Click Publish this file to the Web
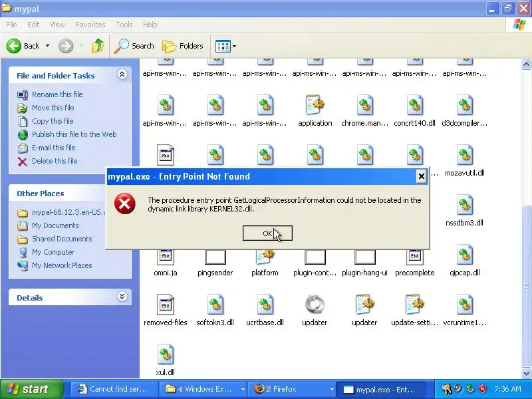Screen dimensions: 532x399 (x=74, y=134)
